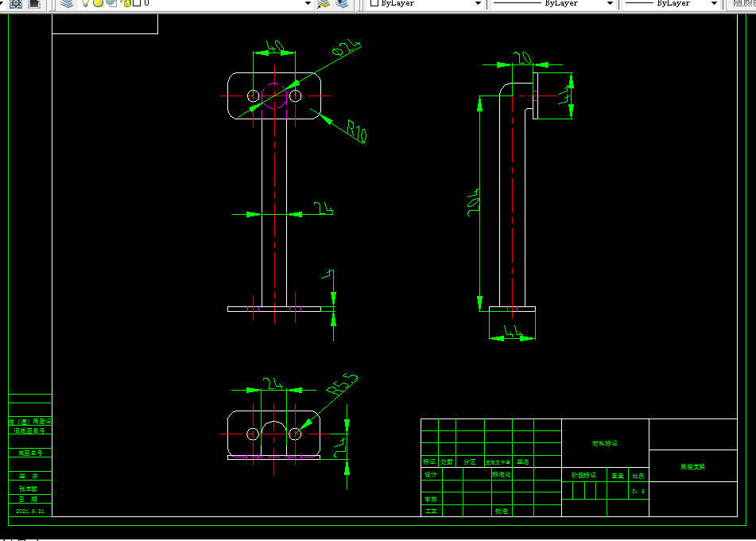Select the 20 dimension in side view
This screenshot has width=756, height=541.
[x=522, y=58]
